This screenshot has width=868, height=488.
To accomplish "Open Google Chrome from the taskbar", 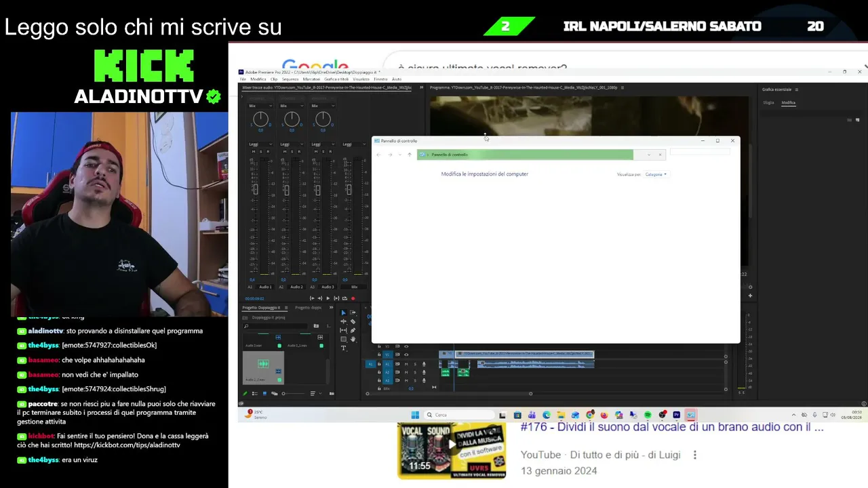I will tap(590, 415).
